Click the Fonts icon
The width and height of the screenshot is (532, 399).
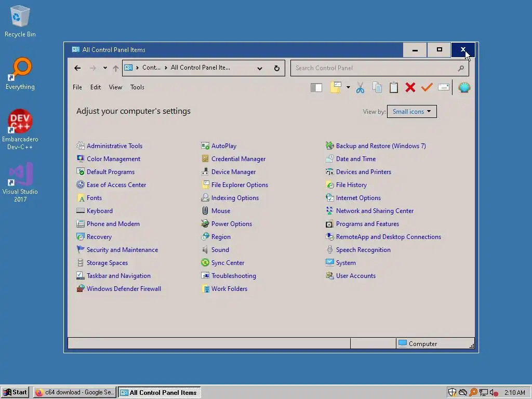81,198
